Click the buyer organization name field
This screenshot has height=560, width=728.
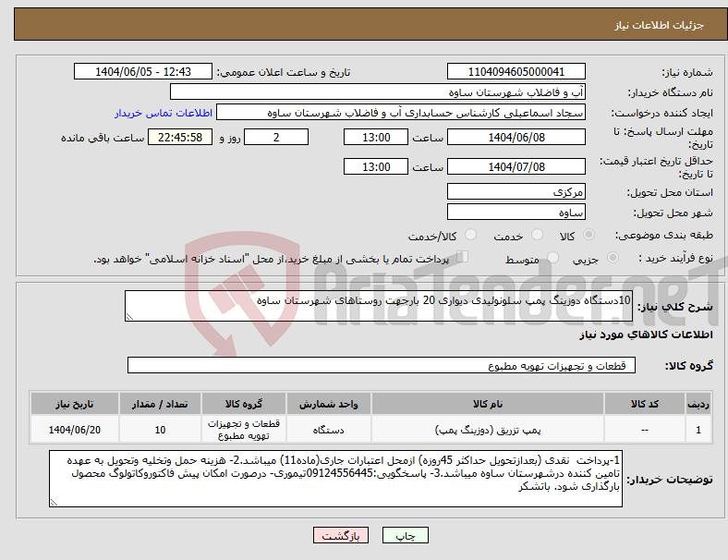(x=378, y=91)
